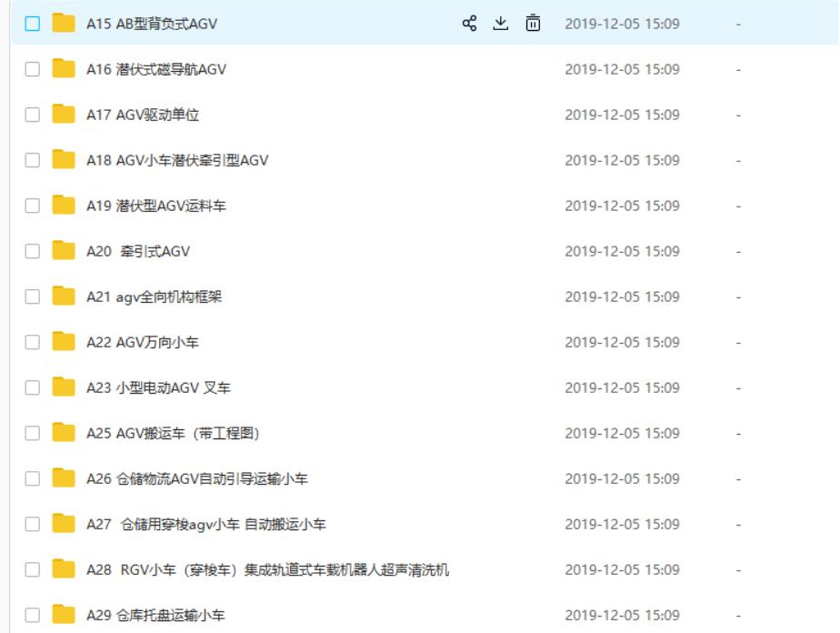Image resolution: width=840 pixels, height=633 pixels.
Task: Check the box for A28 RGV小车
Action: (x=32, y=569)
